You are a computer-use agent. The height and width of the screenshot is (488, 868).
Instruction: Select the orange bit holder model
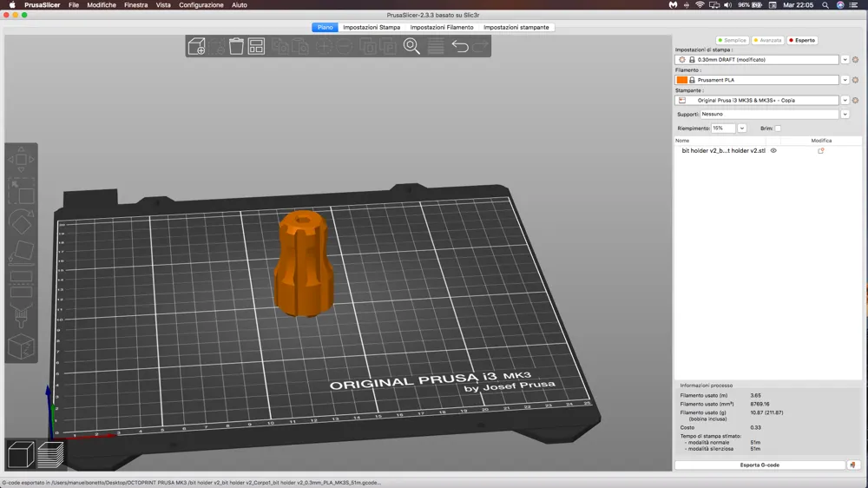tap(304, 264)
